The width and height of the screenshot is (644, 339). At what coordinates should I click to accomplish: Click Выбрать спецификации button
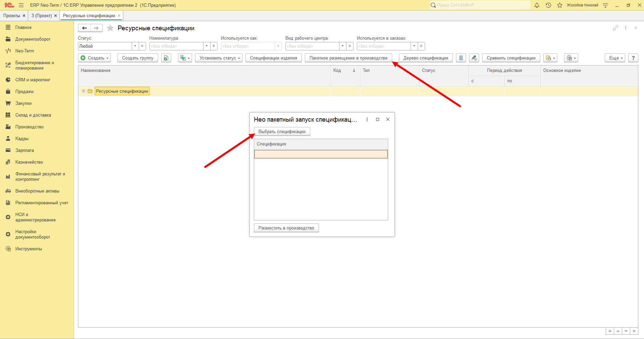[282, 132]
